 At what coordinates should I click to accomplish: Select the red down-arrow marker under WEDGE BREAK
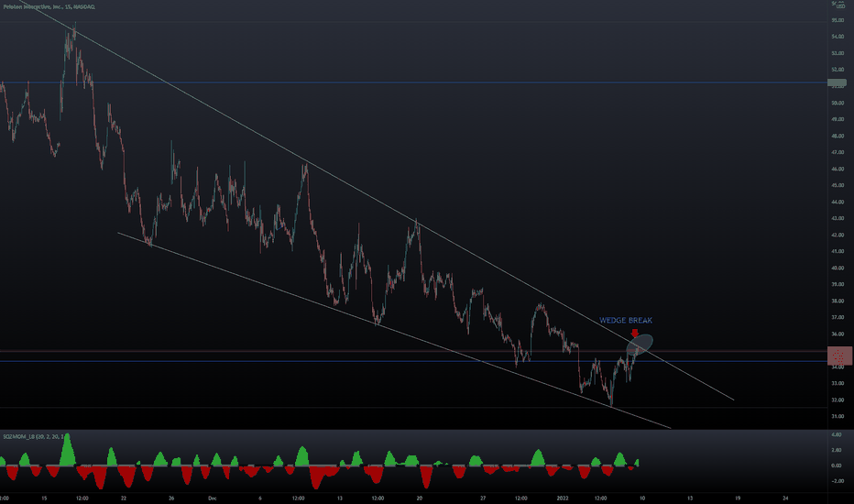click(634, 333)
